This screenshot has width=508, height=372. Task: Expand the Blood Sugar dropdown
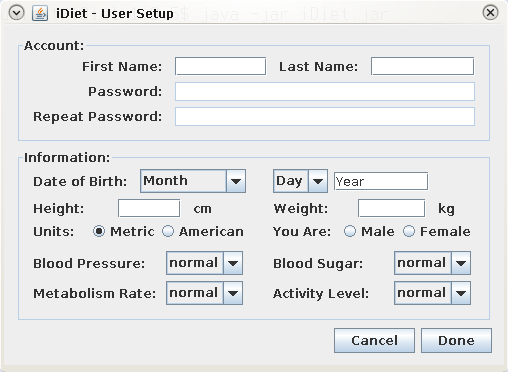coord(432,263)
